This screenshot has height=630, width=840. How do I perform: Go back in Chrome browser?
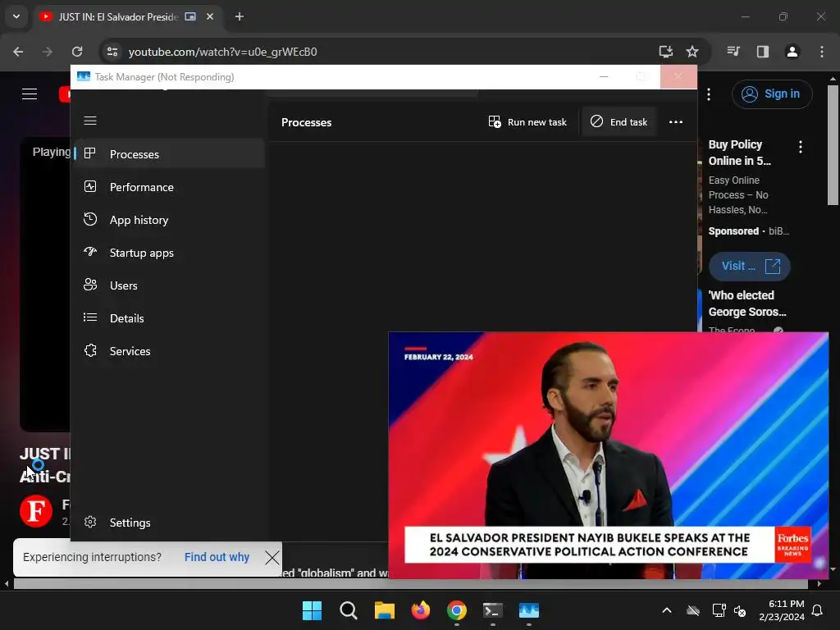pos(18,52)
